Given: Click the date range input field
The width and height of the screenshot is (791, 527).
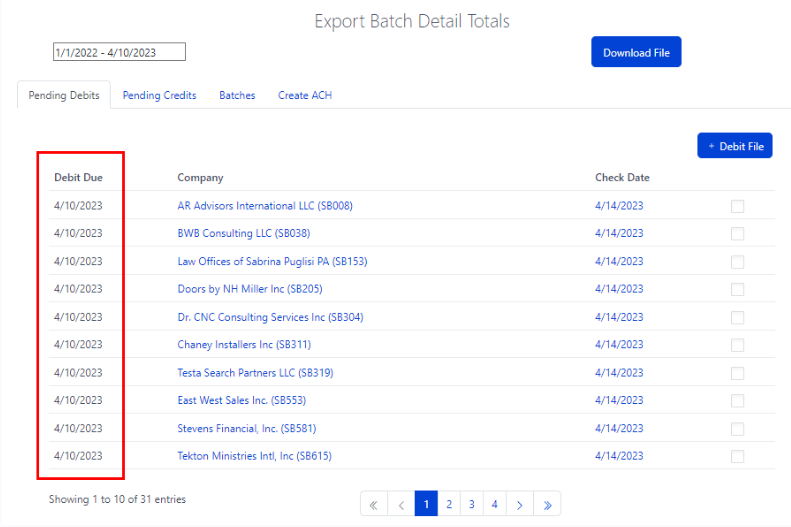Looking at the screenshot, I should (120, 52).
